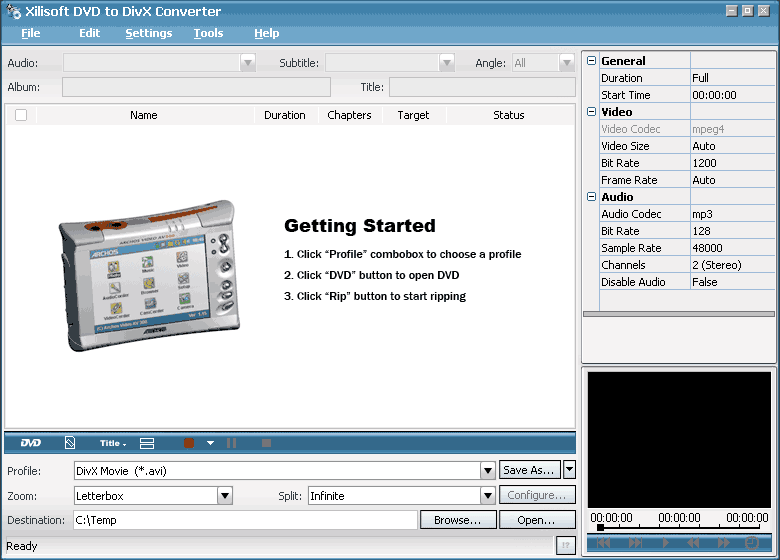The height and width of the screenshot is (560, 780).
Task: Click the Stop ripping square icon
Action: coord(267,443)
